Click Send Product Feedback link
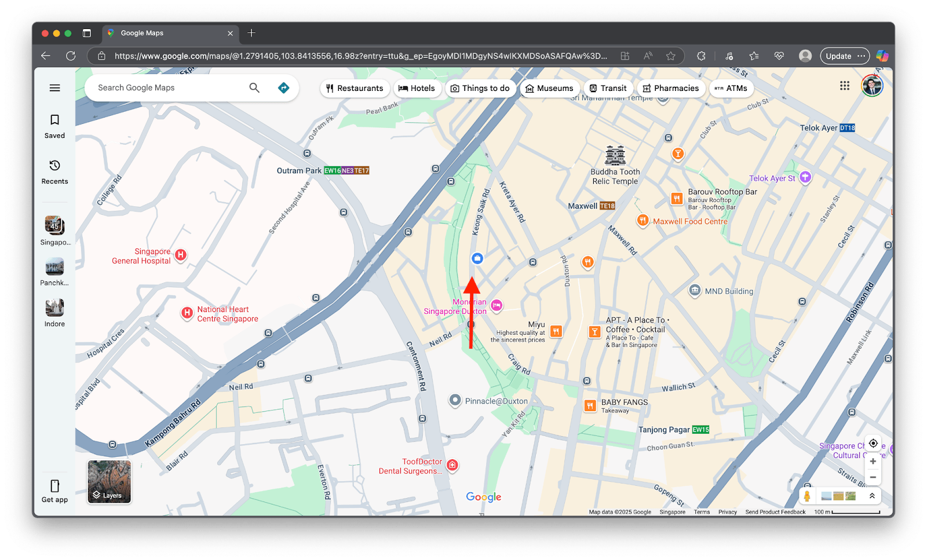Viewport: 927px width, 560px height. [775, 512]
